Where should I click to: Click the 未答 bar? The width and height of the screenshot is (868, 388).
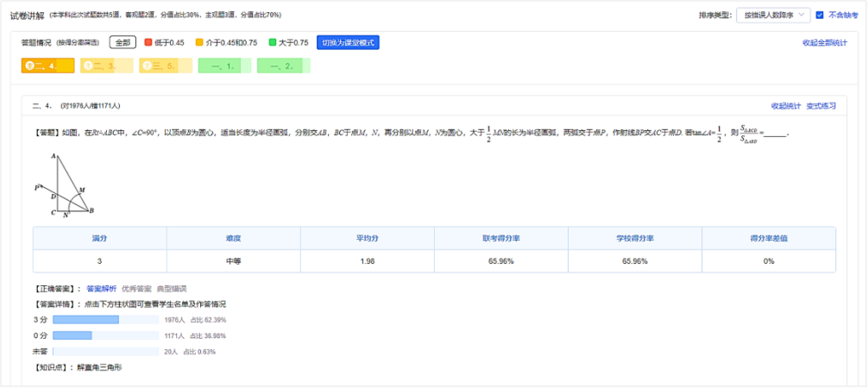(x=105, y=352)
